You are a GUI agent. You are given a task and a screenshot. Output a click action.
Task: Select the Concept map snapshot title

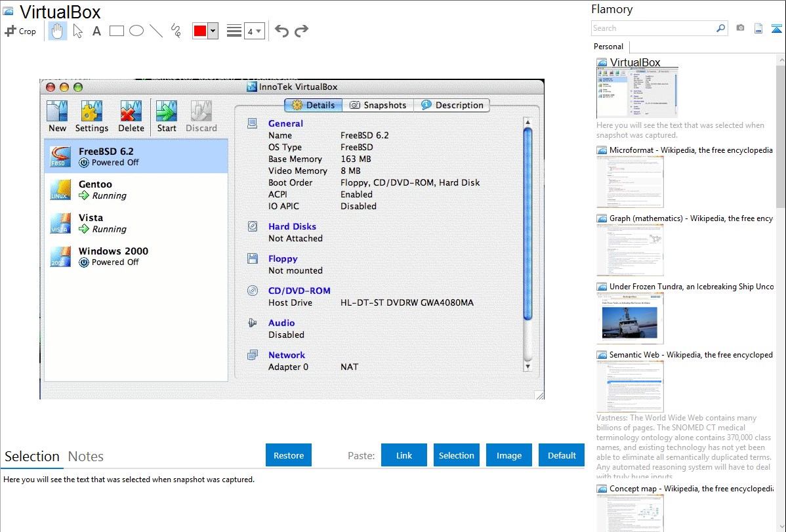tap(691, 488)
